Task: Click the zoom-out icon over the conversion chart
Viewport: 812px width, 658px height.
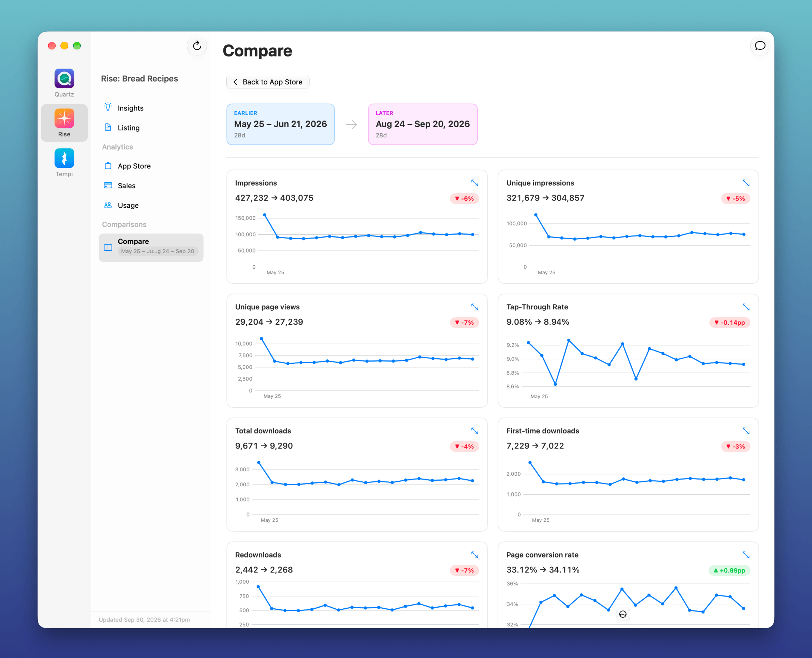Action: point(623,614)
